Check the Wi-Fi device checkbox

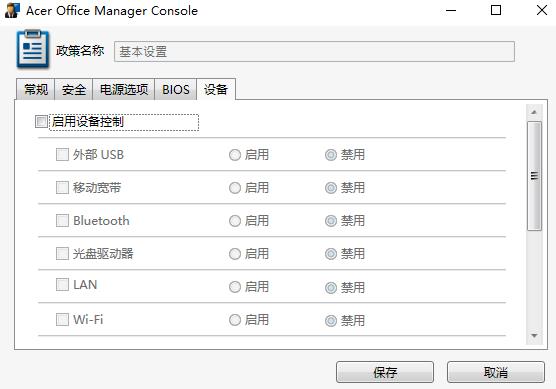(x=62, y=319)
